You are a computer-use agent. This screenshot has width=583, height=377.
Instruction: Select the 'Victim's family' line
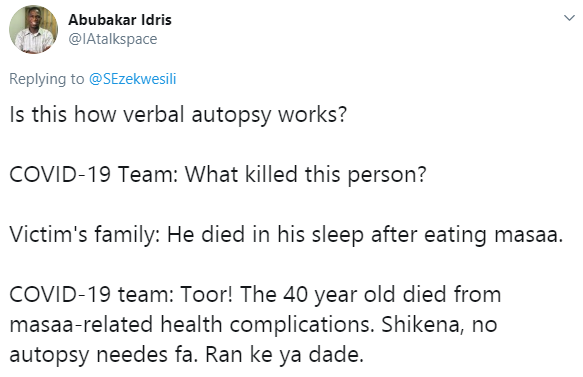pyautogui.click(x=286, y=235)
